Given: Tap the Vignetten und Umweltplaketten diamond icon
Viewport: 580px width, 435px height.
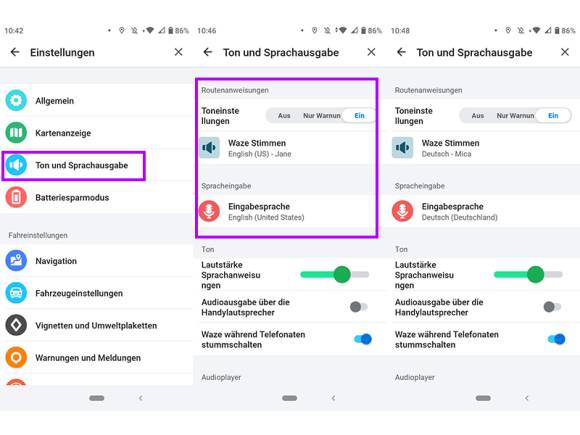Looking at the screenshot, I should click(16, 325).
